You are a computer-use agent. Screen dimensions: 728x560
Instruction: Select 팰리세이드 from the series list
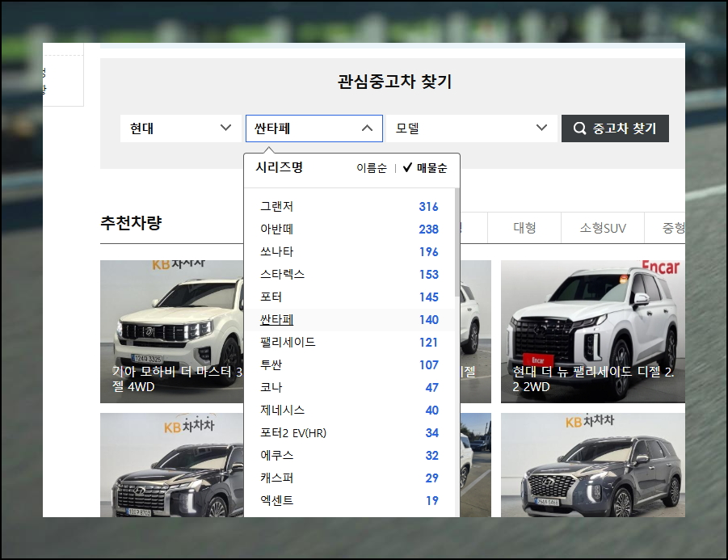[x=349, y=343]
